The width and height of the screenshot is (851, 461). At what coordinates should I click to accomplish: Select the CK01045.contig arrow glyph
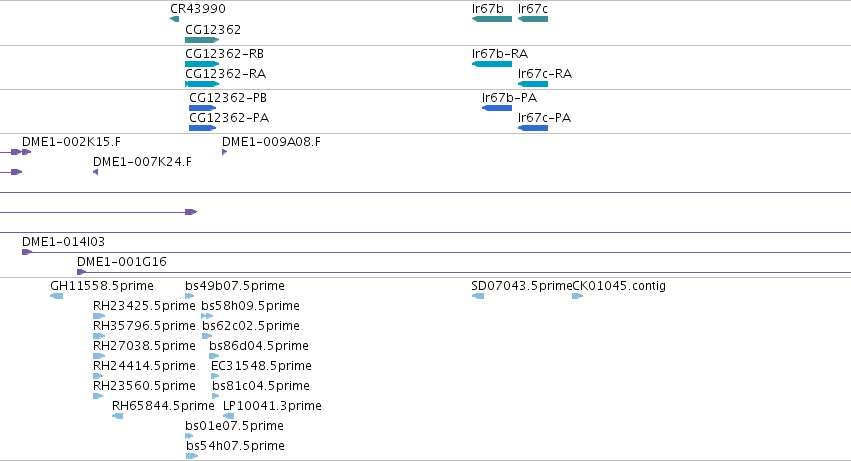point(577,296)
